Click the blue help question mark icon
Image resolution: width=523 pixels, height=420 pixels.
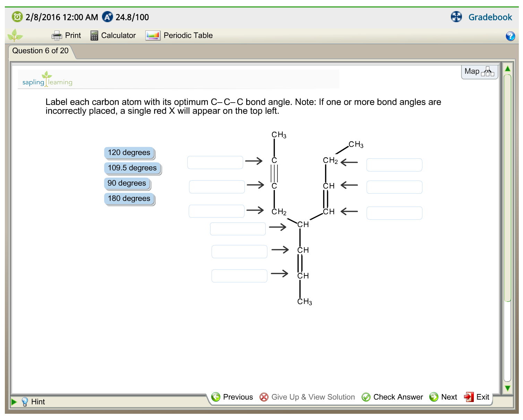(510, 36)
